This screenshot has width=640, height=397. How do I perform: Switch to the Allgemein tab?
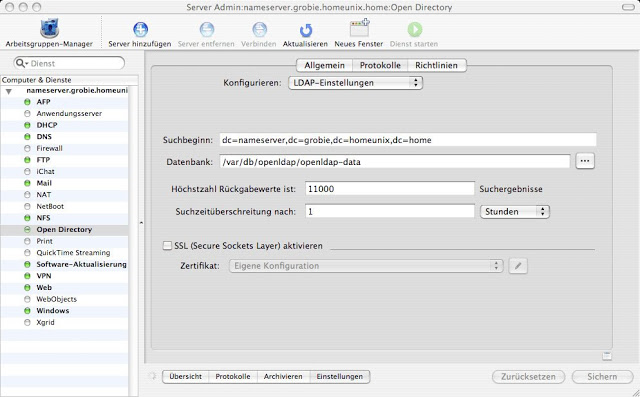(324, 65)
